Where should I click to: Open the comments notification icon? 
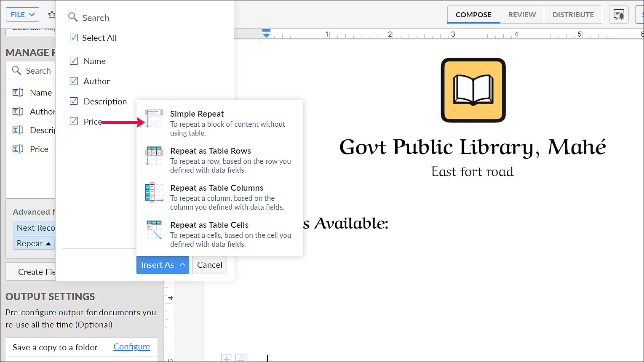(619, 15)
